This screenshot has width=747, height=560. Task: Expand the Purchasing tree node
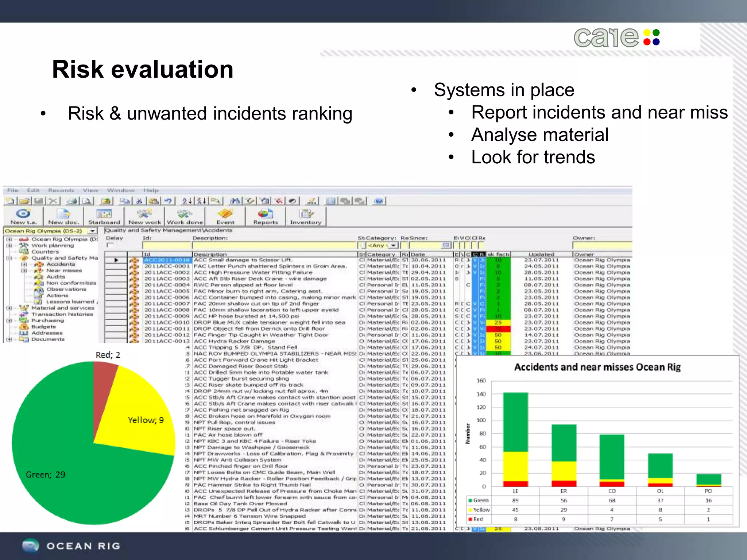pos(9,320)
